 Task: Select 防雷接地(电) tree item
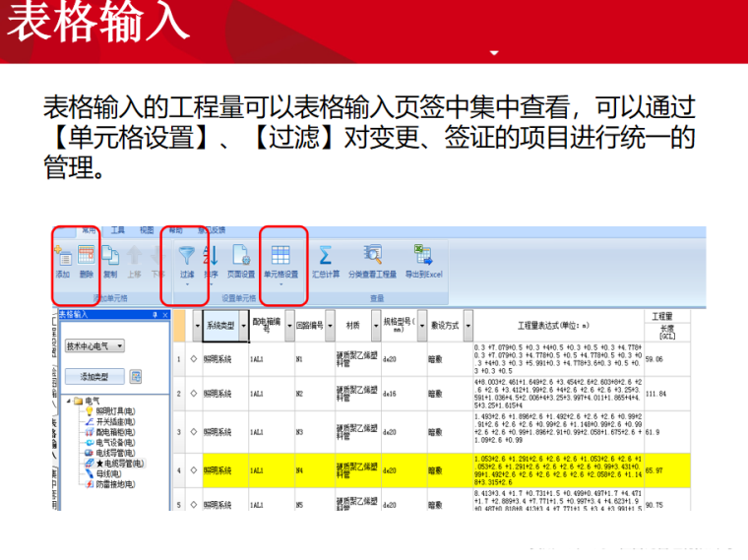click(115, 484)
